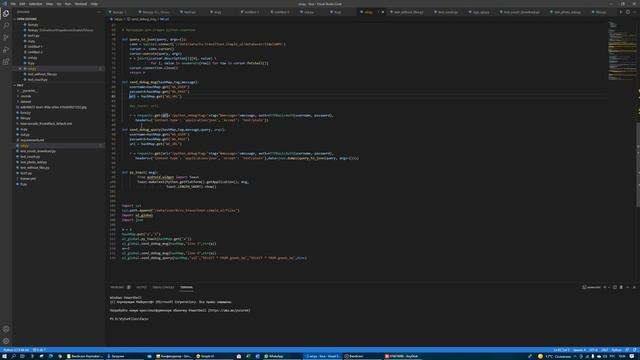Click line and column indicator in status bar
The width and height of the screenshot is (640, 360).
click(561, 350)
